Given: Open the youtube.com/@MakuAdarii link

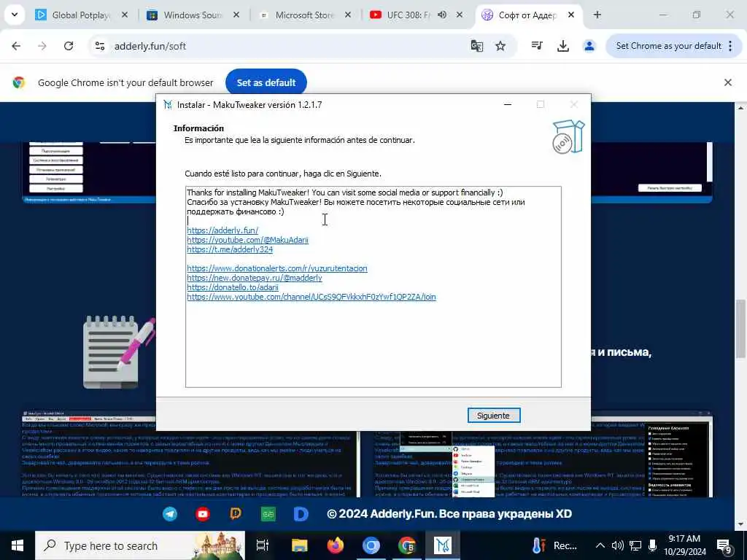Looking at the screenshot, I should [x=248, y=240].
